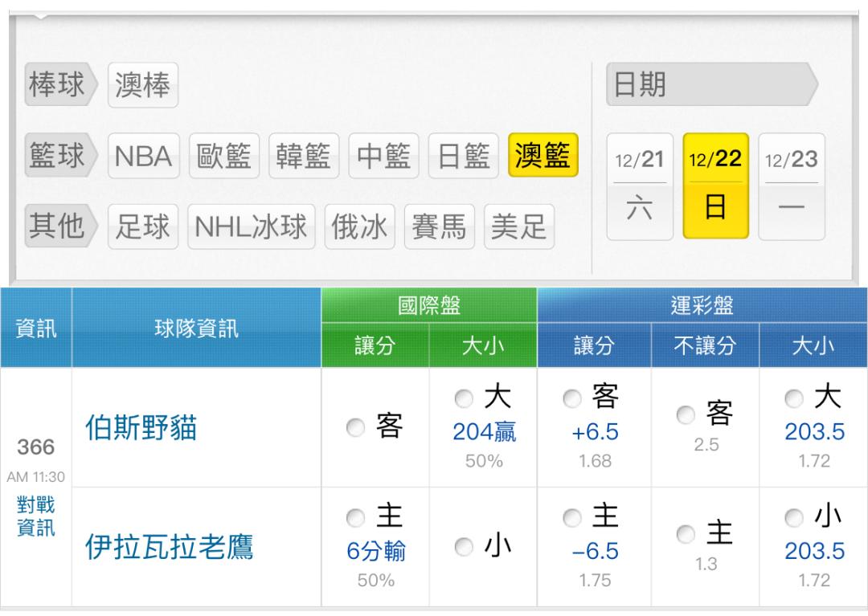Click the 資訊 column header
Screen dimensions: 868x616
click(x=36, y=328)
